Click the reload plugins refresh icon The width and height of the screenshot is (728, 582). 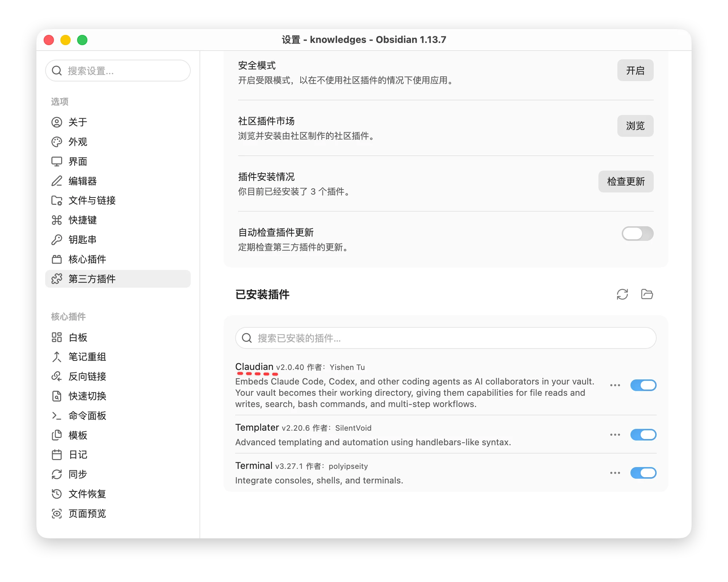[x=622, y=294]
